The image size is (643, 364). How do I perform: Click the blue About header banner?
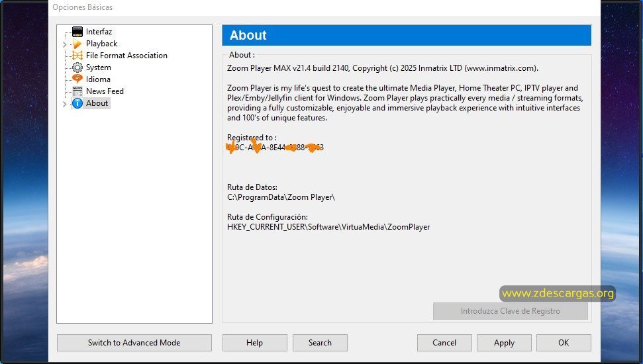pyautogui.click(x=407, y=35)
